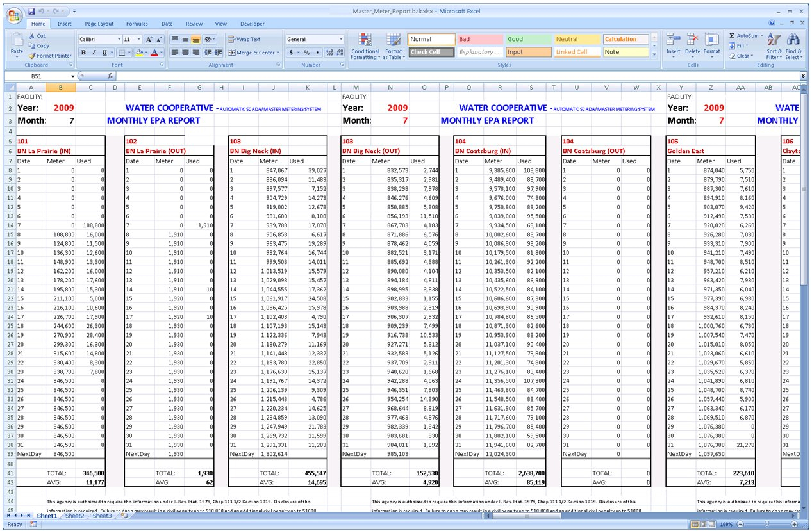Image resolution: width=812 pixels, height=531 pixels.
Task: Click the Find & Select binoculars
Action: click(793, 40)
